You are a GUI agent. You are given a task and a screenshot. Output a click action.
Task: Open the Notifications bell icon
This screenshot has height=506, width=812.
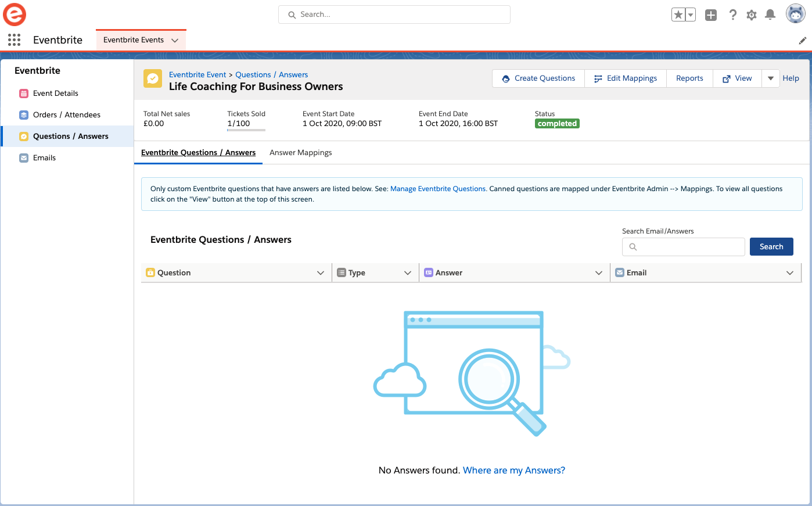click(770, 15)
